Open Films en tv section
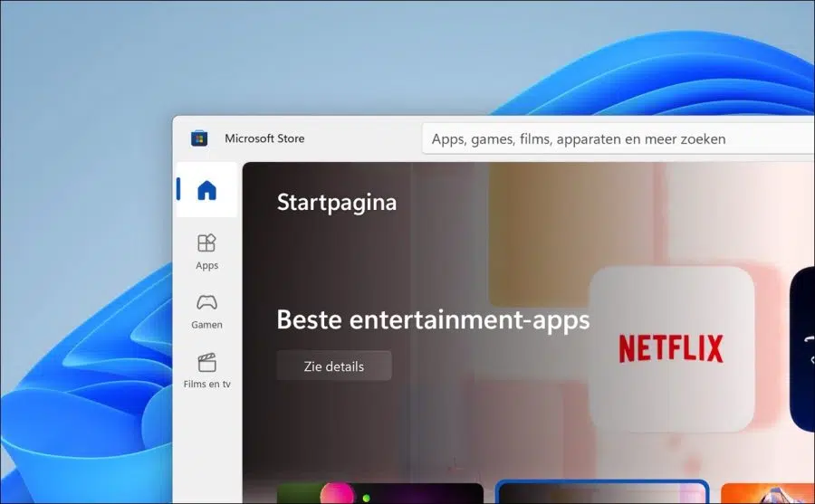815x504 pixels. 206,371
